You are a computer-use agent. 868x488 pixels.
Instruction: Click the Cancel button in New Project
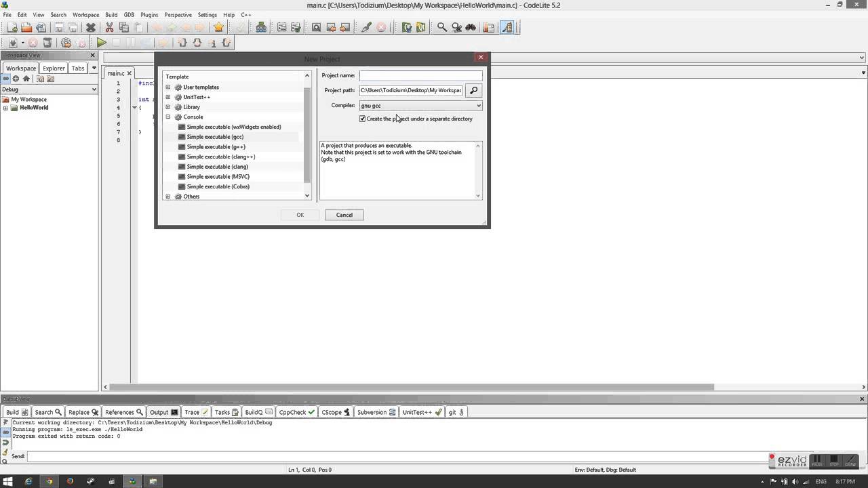pyautogui.click(x=344, y=215)
